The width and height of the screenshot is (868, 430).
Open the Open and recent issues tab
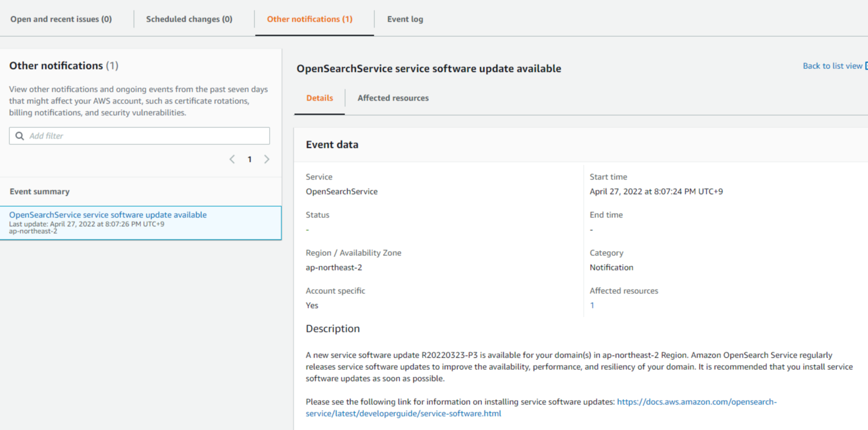coord(61,19)
